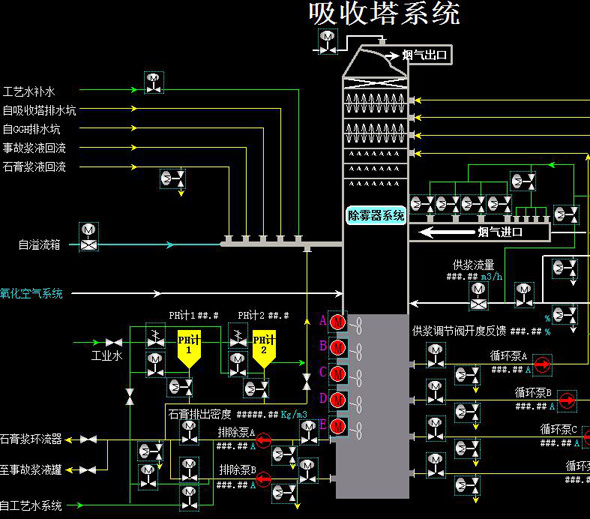This screenshot has height=519, width=590.
Task: Select agitator motor E red indicator
Action: pos(338,426)
